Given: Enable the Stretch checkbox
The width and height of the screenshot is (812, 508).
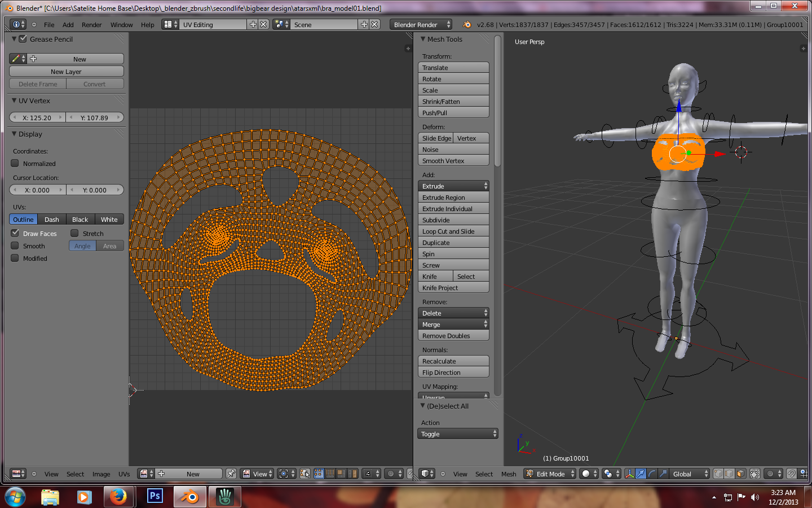Looking at the screenshot, I should pyautogui.click(x=74, y=233).
